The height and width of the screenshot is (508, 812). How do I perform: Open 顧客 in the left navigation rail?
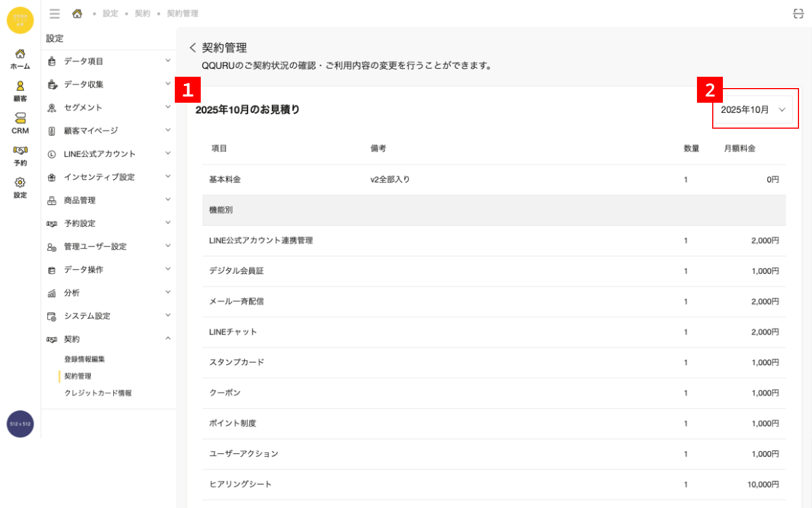(20, 91)
